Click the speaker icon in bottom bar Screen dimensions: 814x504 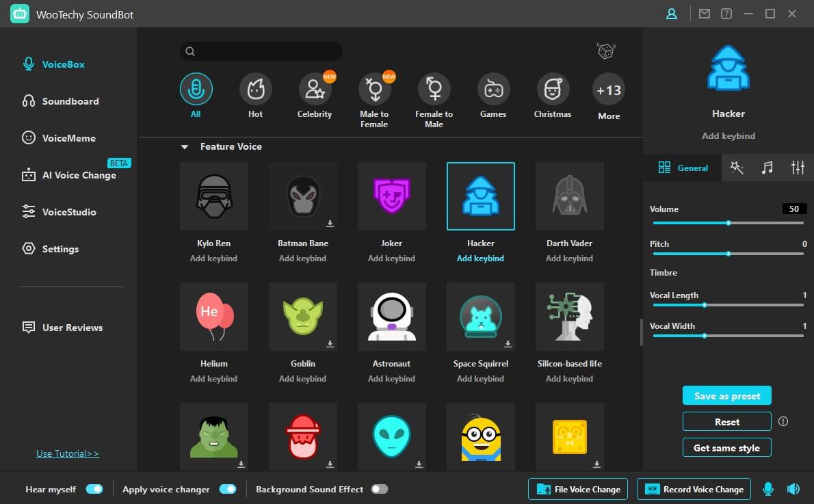point(793,489)
